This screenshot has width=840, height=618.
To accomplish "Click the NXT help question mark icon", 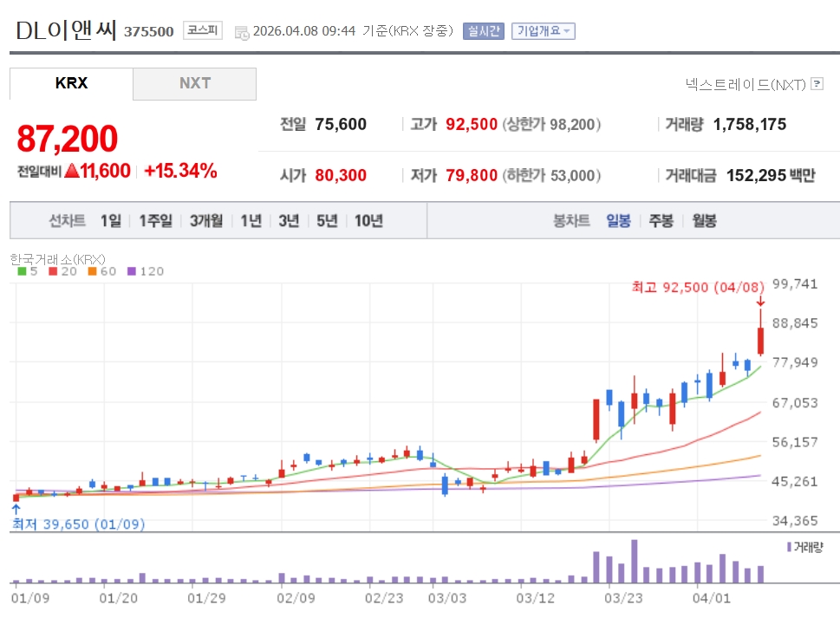I will coord(817,84).
